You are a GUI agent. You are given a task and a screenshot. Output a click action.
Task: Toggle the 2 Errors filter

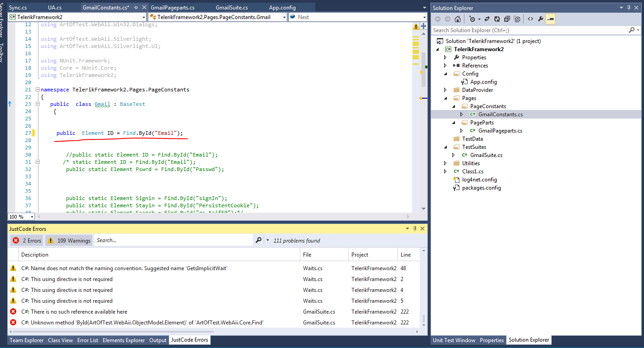(27, 240)
